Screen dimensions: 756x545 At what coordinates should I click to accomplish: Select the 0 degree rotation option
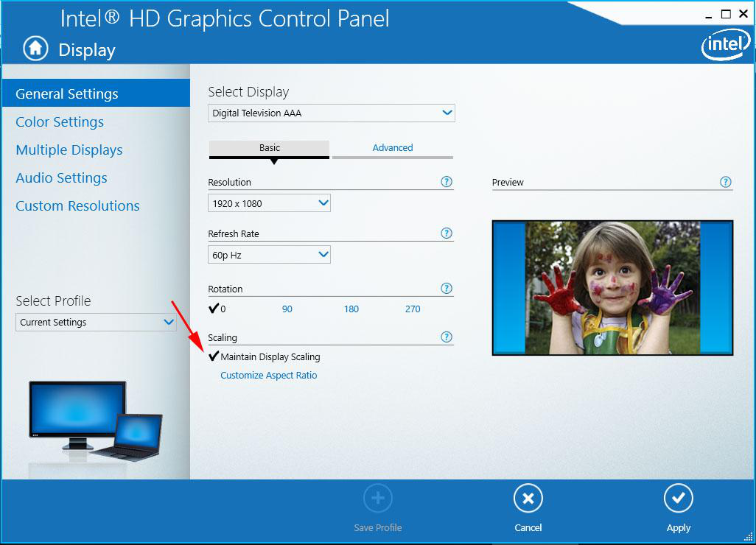click(217, 309)
